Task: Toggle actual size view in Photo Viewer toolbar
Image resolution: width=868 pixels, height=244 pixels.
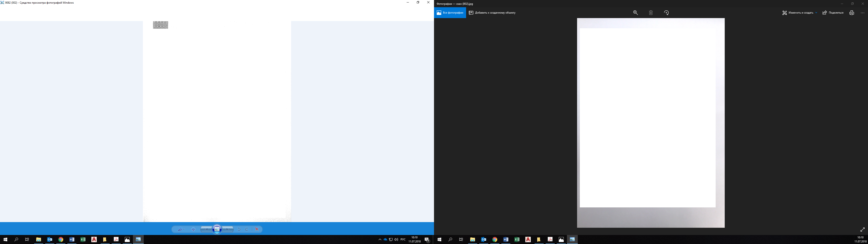Action: click(193, 229)
